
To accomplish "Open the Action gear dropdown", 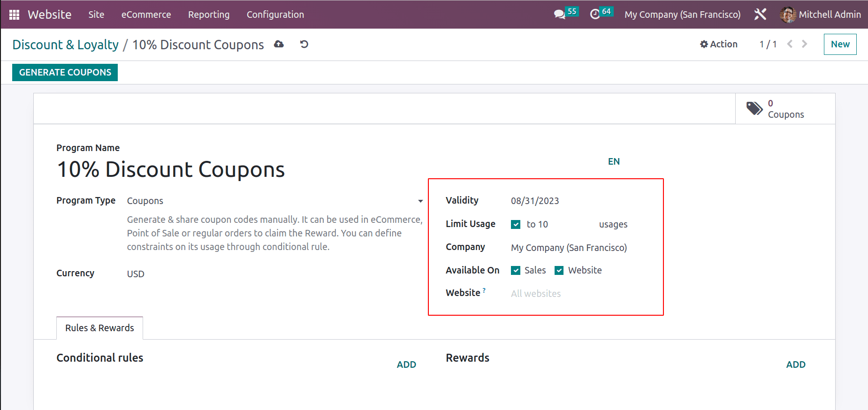I will [719, 44].
